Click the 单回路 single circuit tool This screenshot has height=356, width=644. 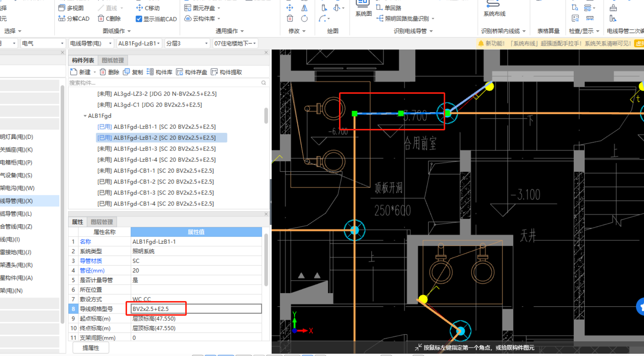pyautogui.click(x=388, y=8)
